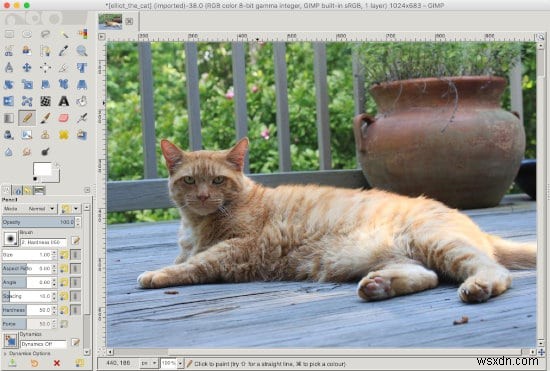The image size is (550, 371).
Task: Switch to the Tool Options tab
Action: pyautogui.click(x=6, y=190)
